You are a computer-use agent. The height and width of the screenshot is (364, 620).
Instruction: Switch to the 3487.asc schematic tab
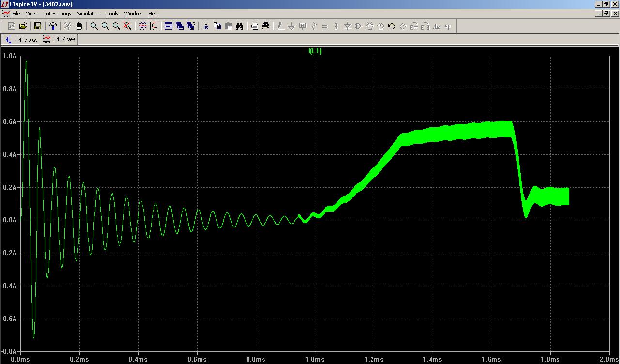click(21, 40)
